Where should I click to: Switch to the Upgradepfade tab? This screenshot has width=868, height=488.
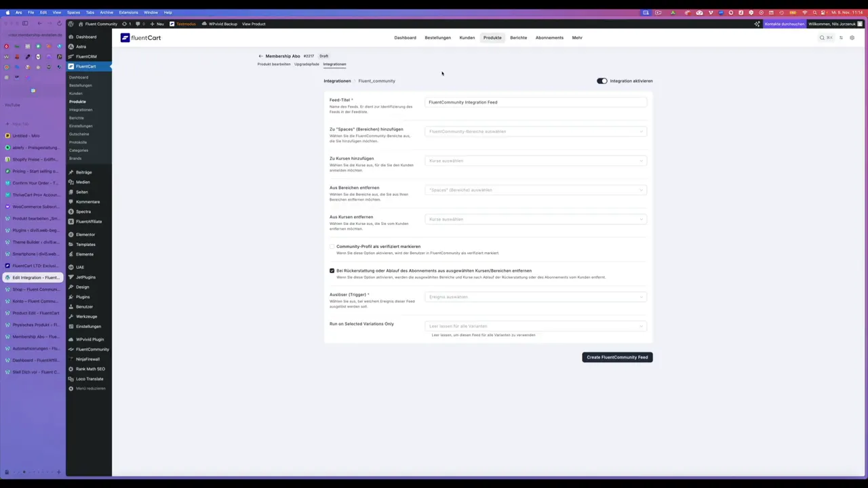pos(307,64)
